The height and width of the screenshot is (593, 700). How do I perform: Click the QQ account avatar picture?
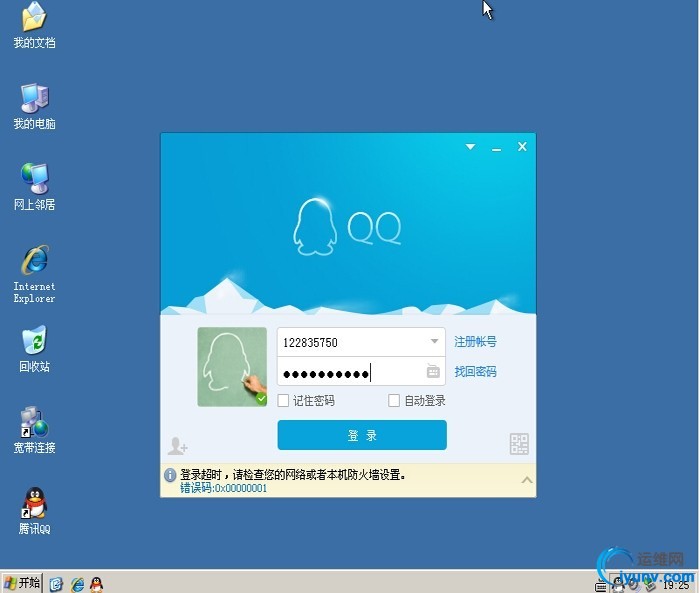pos(232,367)
